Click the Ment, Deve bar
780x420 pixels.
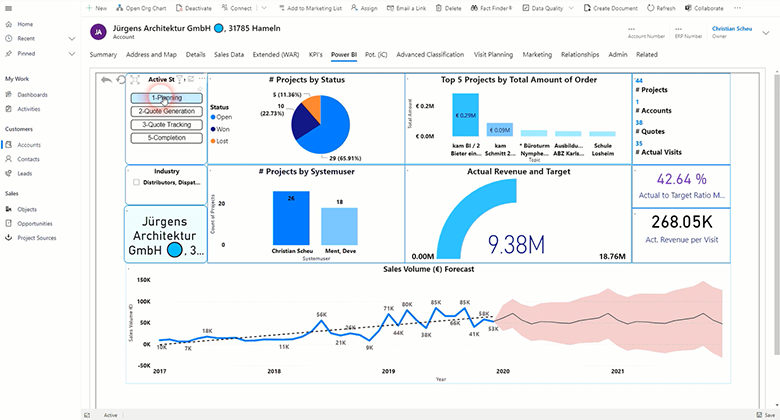339,226
